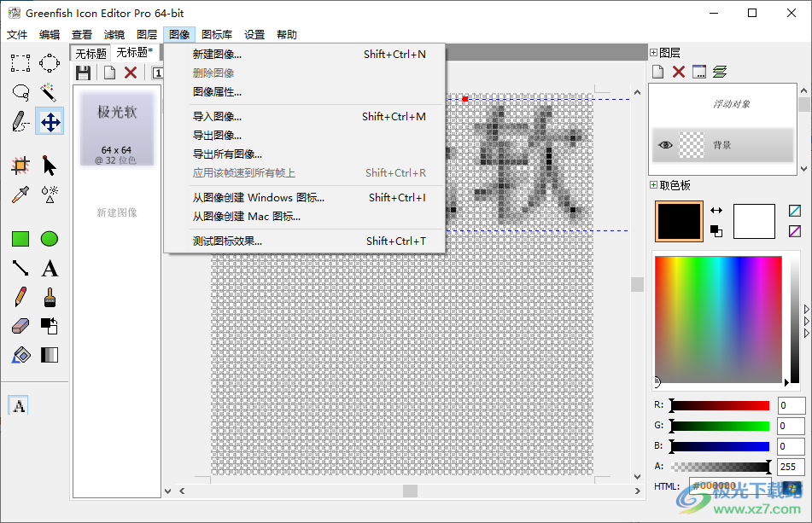812x523 pixels.
Task: Swap foreground and background colors
Action: pos(717,210)
